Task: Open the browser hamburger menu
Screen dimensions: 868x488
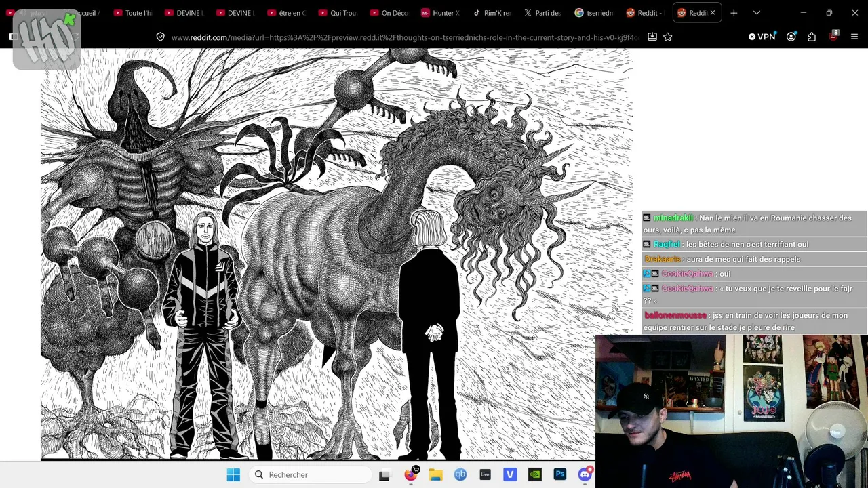Action: coord(854,37)
